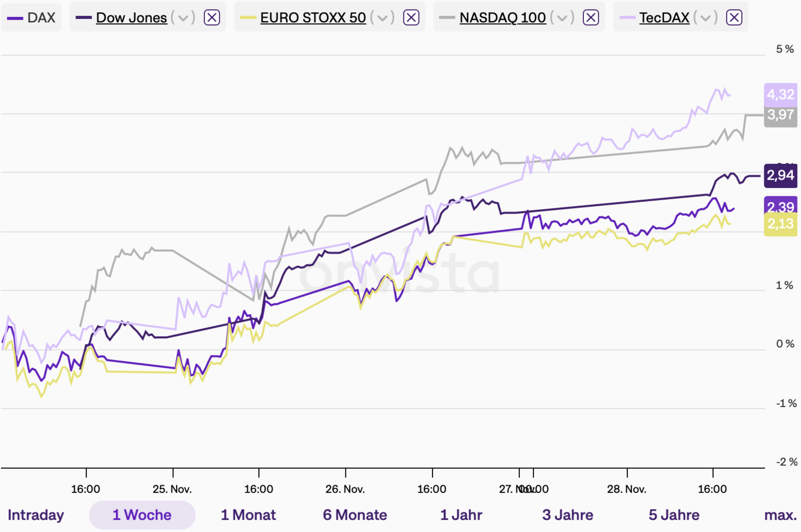The image size is (801, 532).
Task: Click TecDAX 4,32 value badge
Action: pos(781,94)
